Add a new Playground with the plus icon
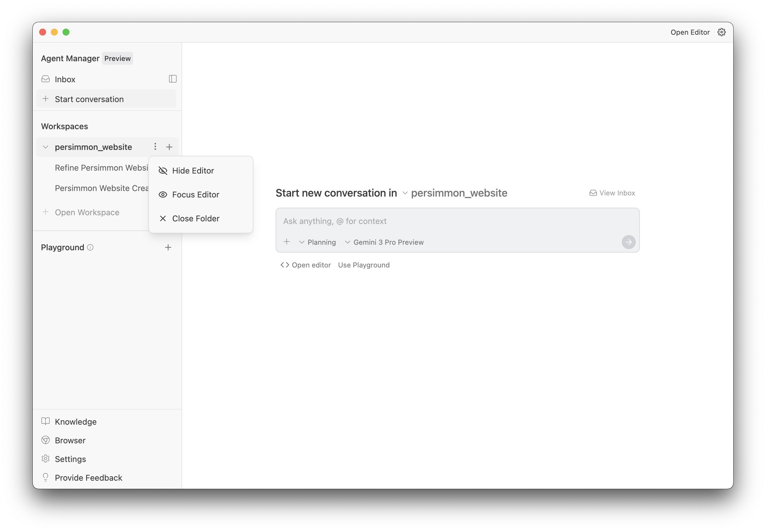 [x=168, y=247]
